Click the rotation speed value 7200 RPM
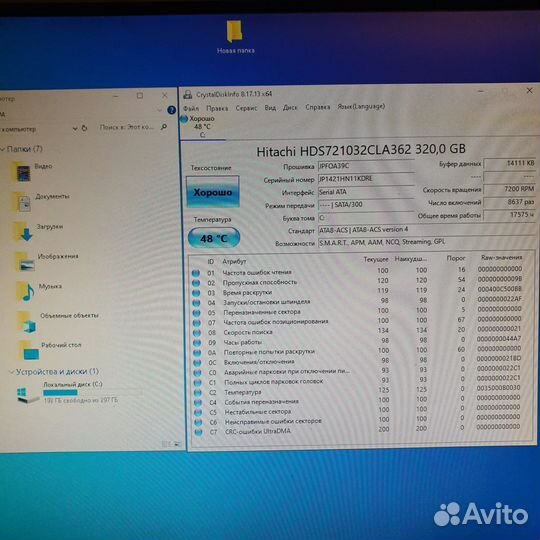The width and height of the screenshot is (540, 540). (510, 189)
